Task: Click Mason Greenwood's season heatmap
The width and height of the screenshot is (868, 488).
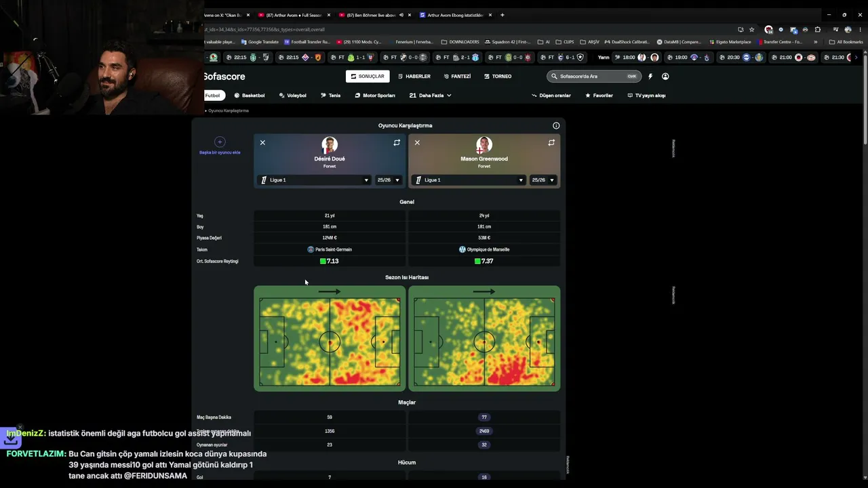Action: 484,338
